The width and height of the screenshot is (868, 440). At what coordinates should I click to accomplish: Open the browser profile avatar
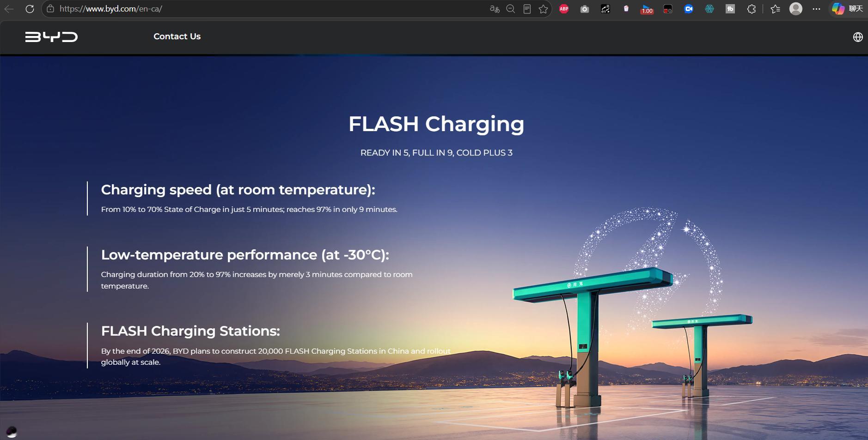pos(796,9)
